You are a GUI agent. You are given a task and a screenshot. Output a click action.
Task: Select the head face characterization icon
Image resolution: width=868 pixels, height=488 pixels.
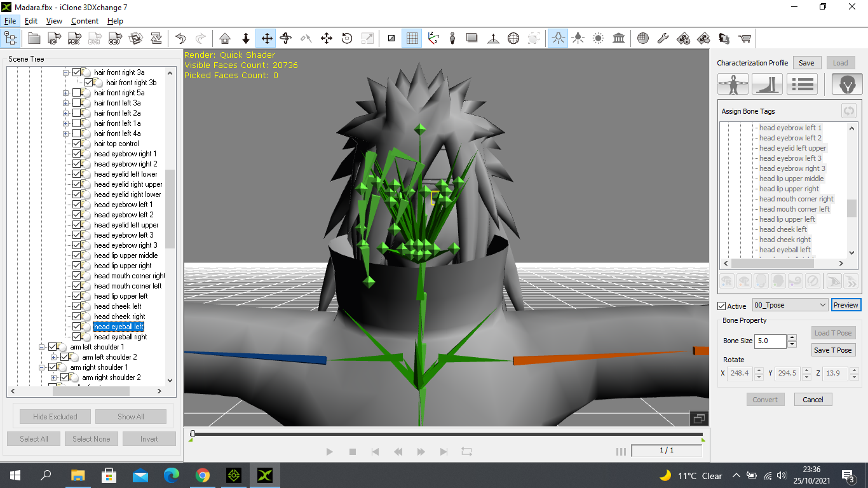point(847,84)
